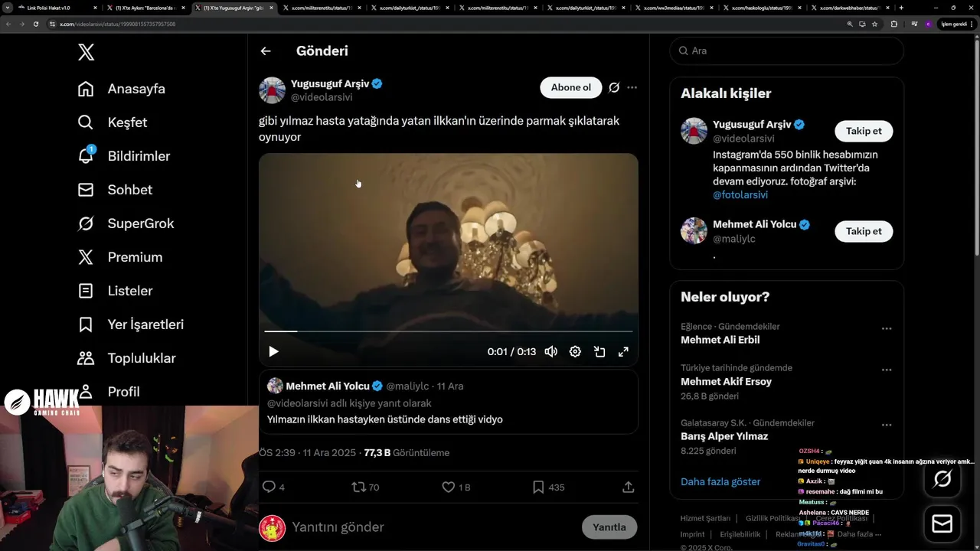Screen dimensions: 980x551
Task: Open Yer İşaretleri bookmarks page
Action: tap(131, 324)
